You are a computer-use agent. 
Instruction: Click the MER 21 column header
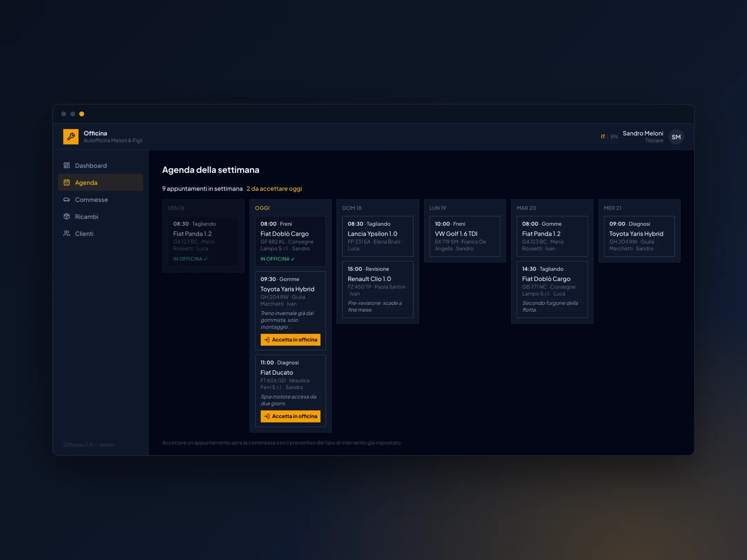[x=612, y=208]
